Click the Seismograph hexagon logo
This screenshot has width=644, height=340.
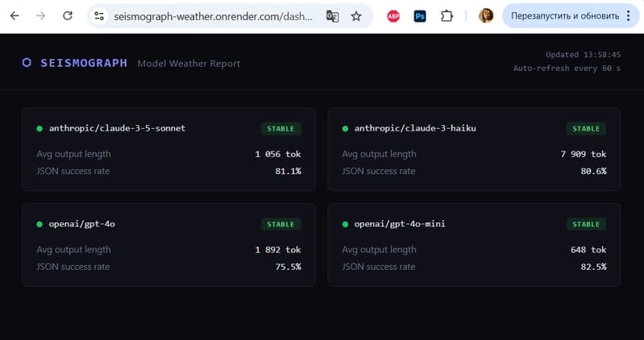tap(27, 63)
